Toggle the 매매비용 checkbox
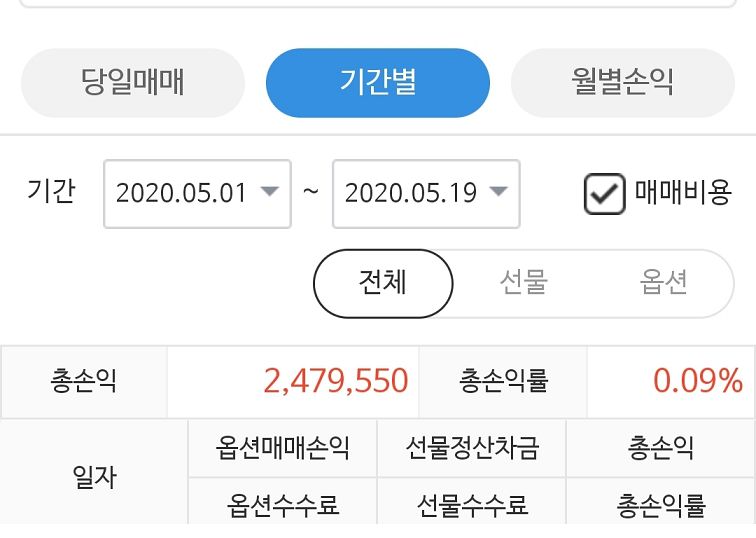The height and width of the screenshot is (538, 756). (604, 194)
